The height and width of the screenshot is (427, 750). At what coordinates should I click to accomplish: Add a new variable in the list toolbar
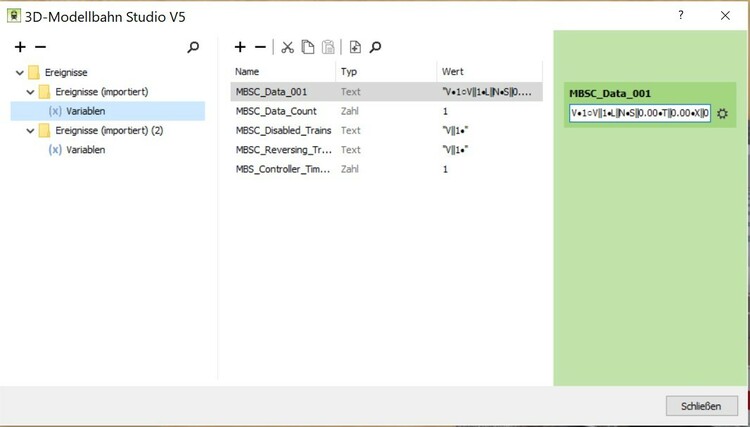click(x=240, y=47)
